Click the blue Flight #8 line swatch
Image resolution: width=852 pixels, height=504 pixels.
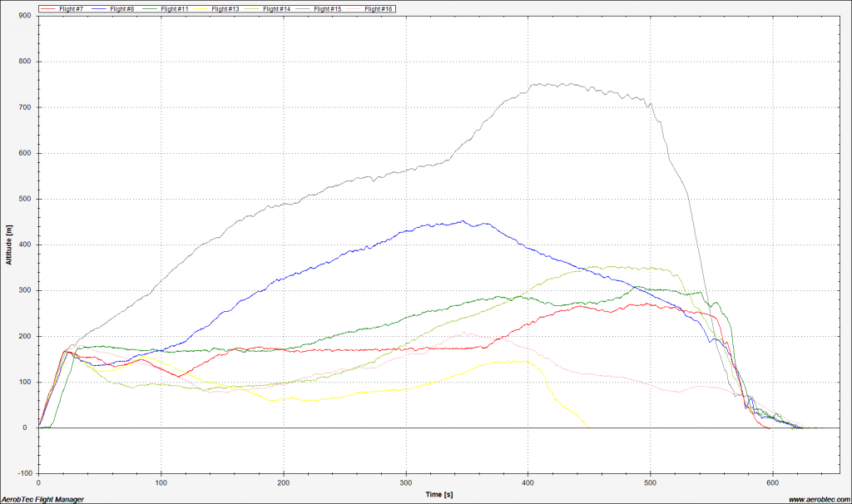point(97,8)
